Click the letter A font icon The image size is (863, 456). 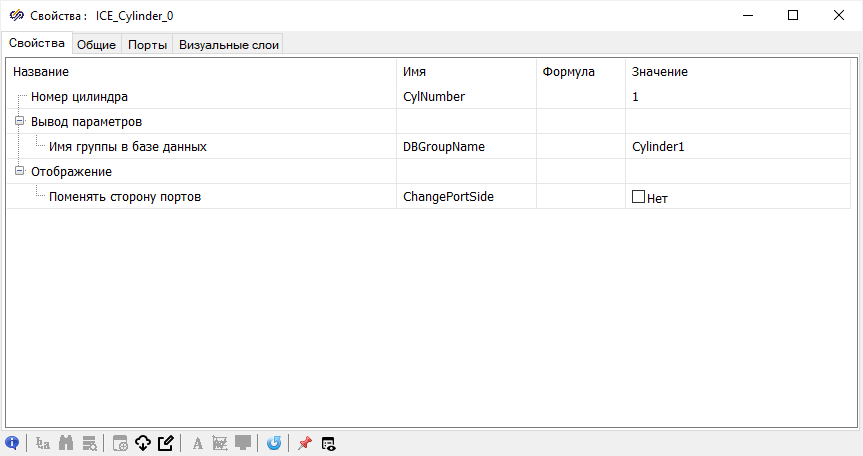tap(198, 443)
